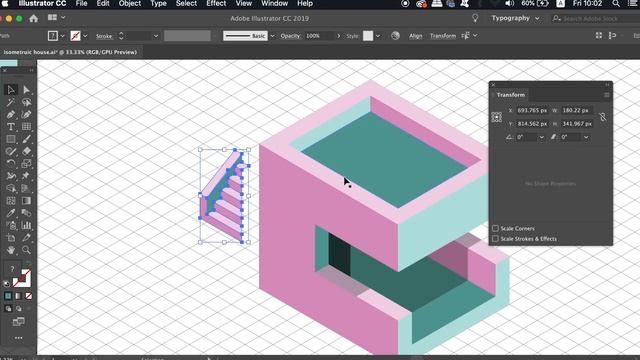Open the stroke weight dropdown

[156, 36]
